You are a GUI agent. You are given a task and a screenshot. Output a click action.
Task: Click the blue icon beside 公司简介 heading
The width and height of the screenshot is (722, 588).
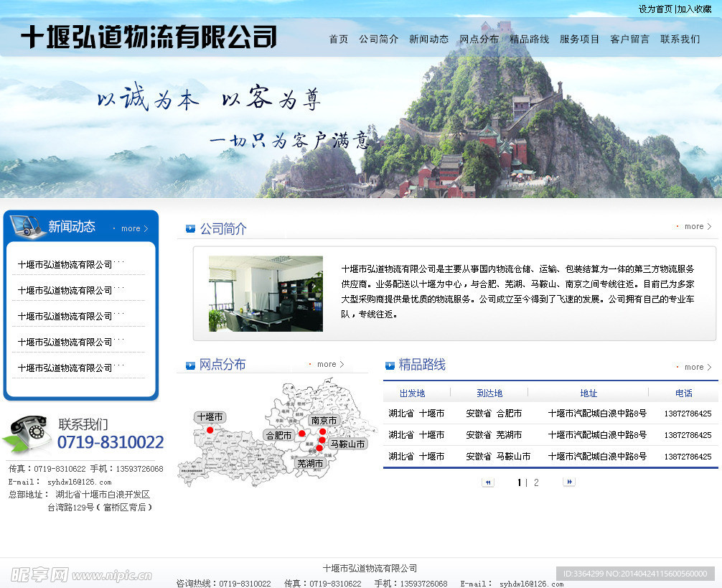pos(189,227)
